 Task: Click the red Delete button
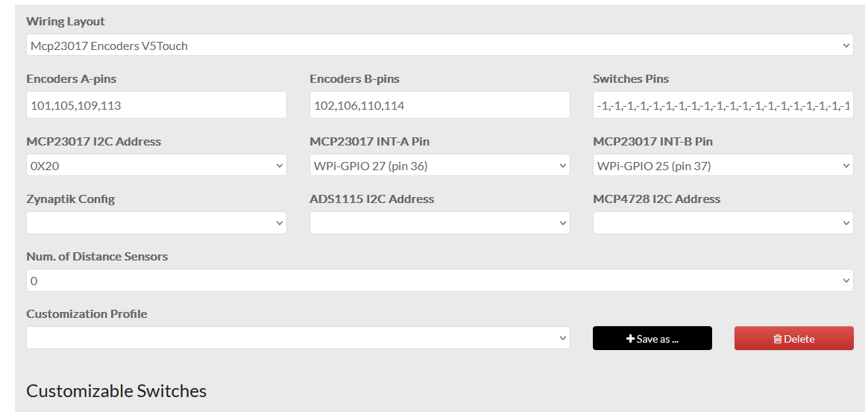[x=793, y=338]
